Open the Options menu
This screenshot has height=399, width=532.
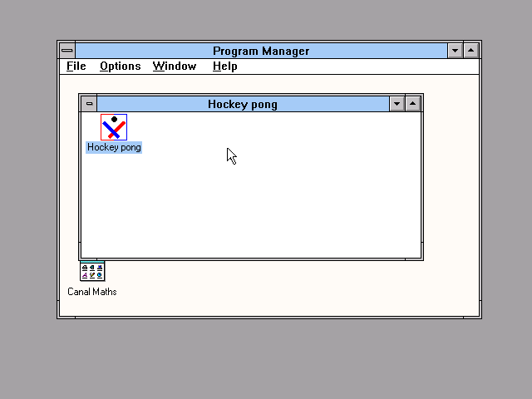click(120, 66)
